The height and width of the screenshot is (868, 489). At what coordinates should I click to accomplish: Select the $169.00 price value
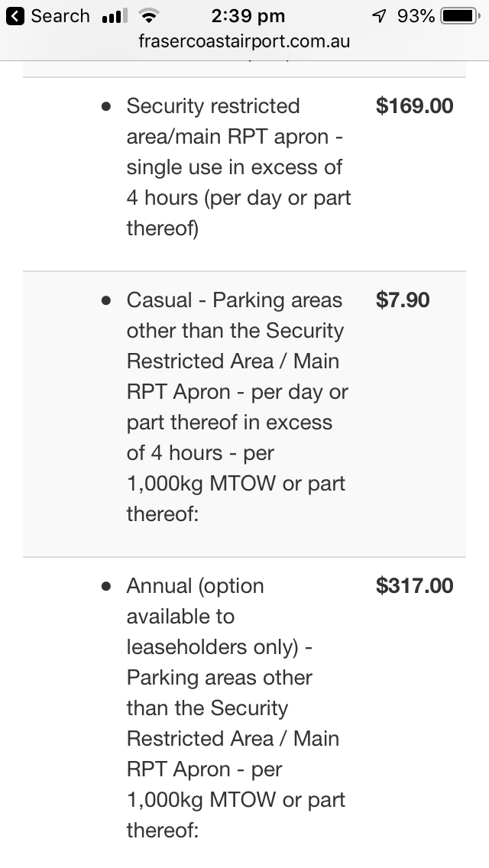414,105
